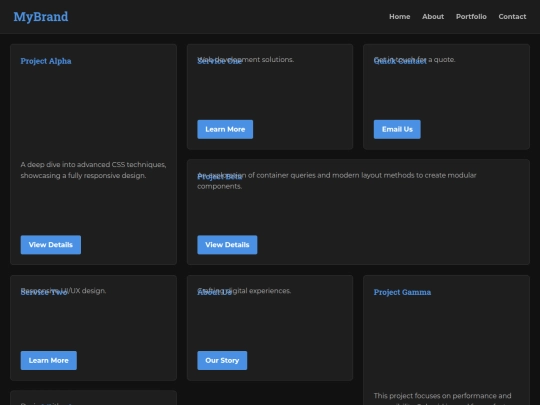Screen dimensions: 540x405
Task: Select Portfolio in the navigation bar
Action: 471,17
